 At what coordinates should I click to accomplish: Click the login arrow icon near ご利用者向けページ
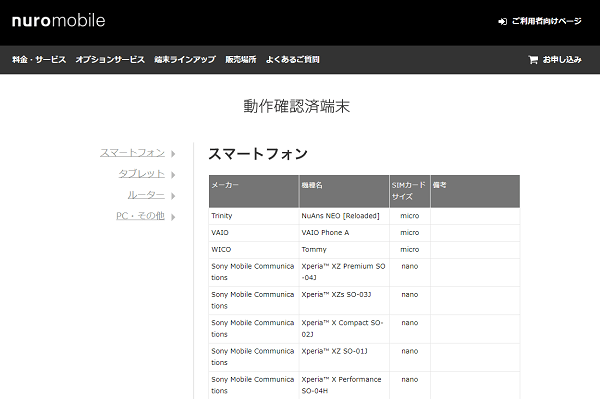tap(502, 22)
